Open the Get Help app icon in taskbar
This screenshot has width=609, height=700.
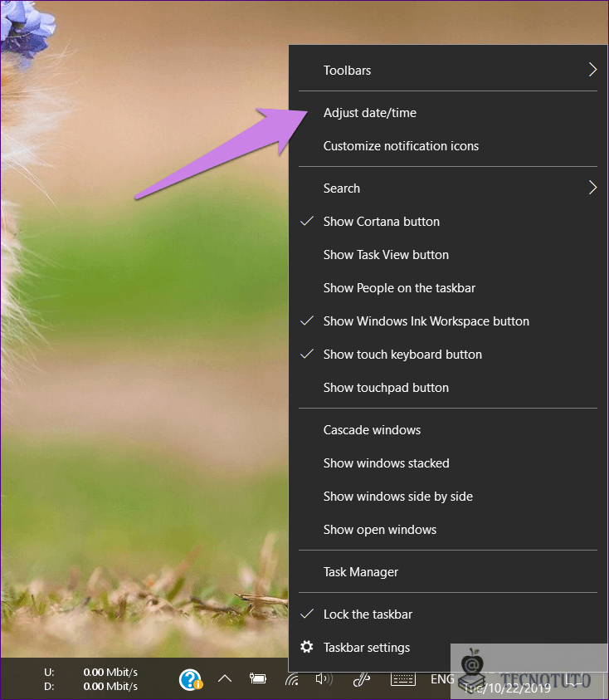coord(191,679)
